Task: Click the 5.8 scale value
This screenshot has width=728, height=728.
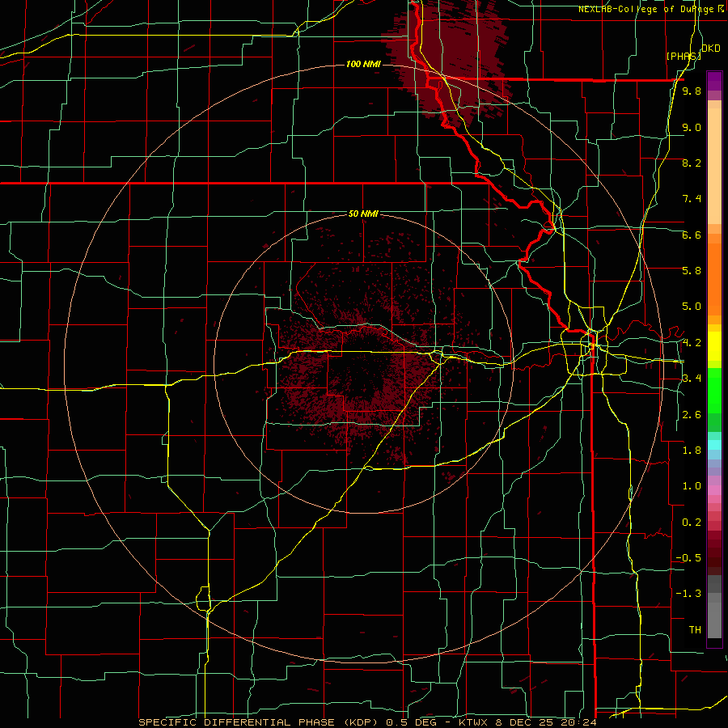Action: [x=692, y=270]
